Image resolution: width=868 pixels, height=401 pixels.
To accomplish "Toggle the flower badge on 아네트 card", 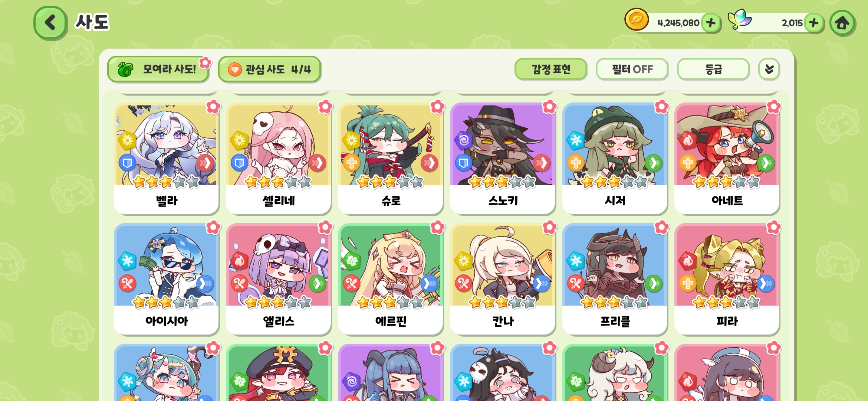I will [773, 107].
